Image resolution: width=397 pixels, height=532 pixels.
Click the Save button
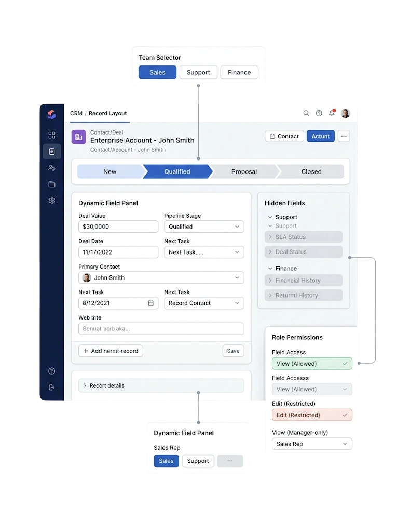click(233, 351)
